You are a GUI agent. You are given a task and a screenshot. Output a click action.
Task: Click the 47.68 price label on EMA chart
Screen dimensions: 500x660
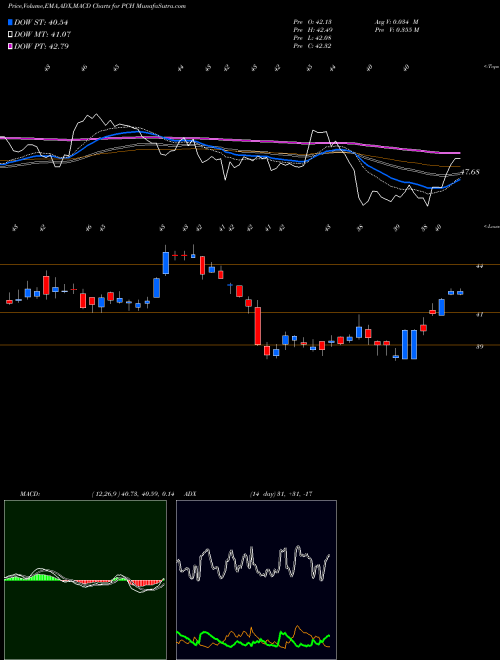tap(470, 172)
